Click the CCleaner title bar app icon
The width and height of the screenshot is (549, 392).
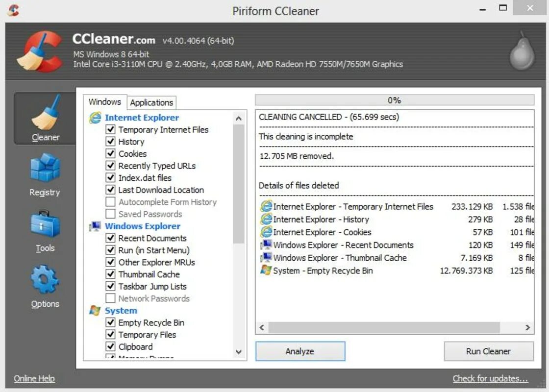click(x=14, y=10)
